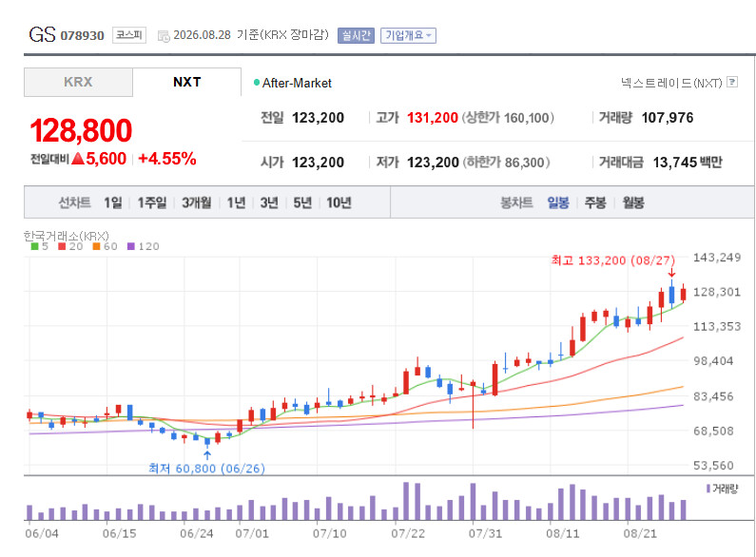Show the 3개월 line chart
Image resolution: width=756 pixels, height=557 pixels.
(196, 202)
